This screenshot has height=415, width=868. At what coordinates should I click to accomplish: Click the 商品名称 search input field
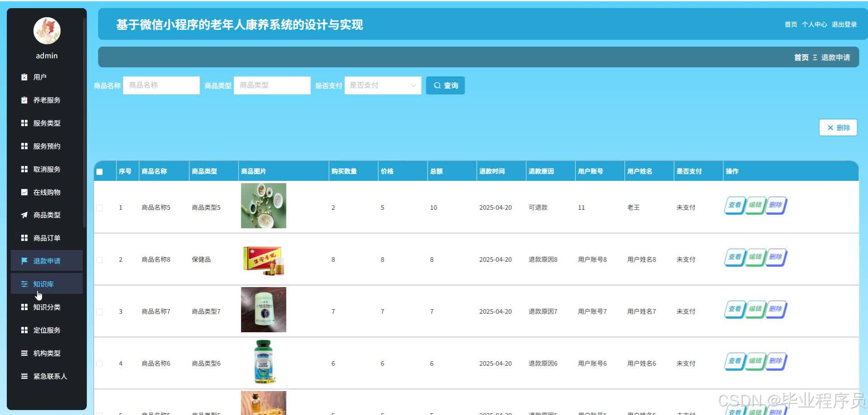click(161, 85)
